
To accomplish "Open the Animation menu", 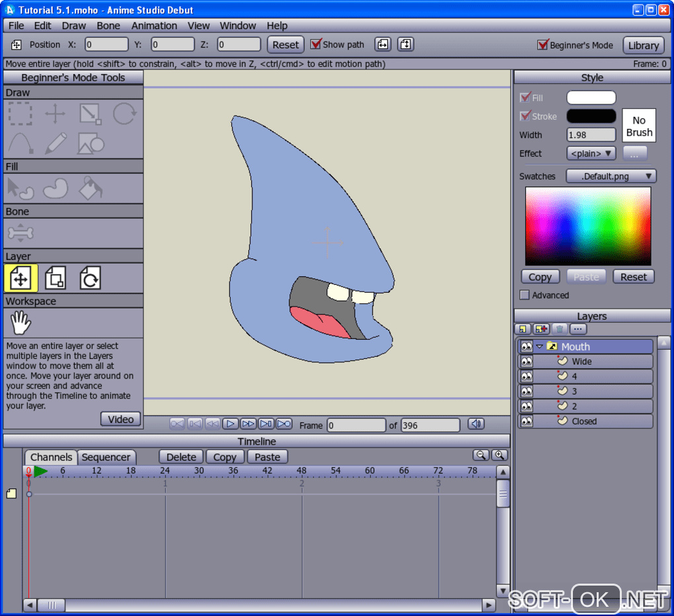I will [x=154, y=26].
